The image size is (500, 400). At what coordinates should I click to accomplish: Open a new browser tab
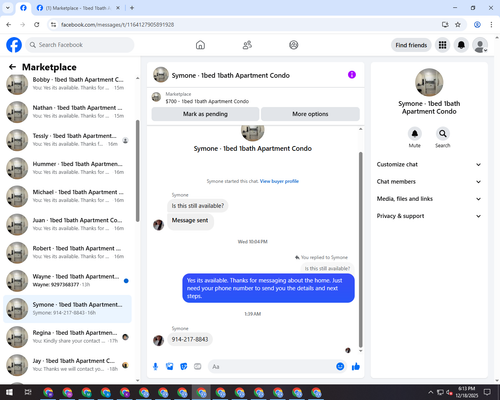(x=132, y=8)
